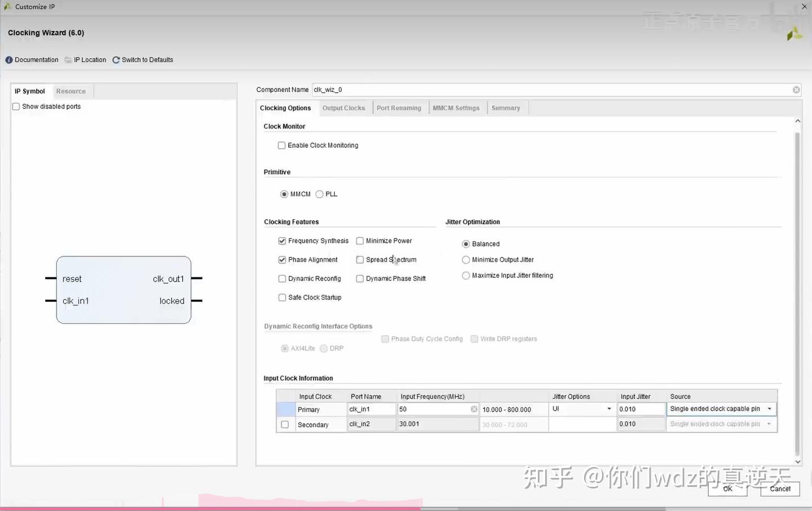Click the Switch to Defaults refresh icon

pyautogui.click(x=116, y=59)
